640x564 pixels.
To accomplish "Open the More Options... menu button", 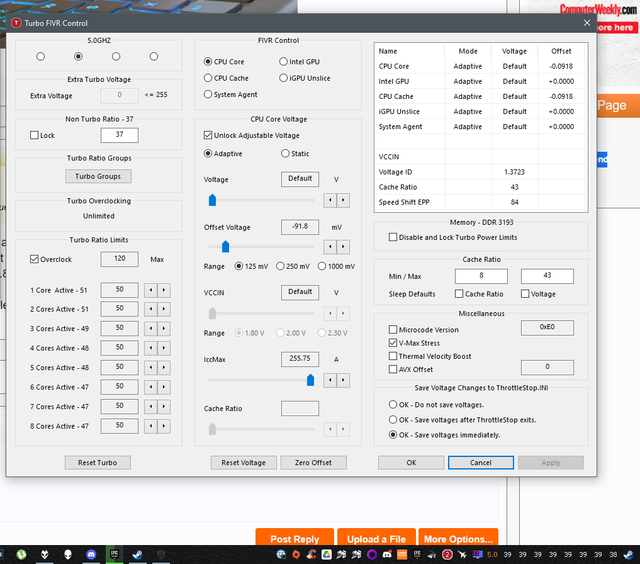I will 459,539.
